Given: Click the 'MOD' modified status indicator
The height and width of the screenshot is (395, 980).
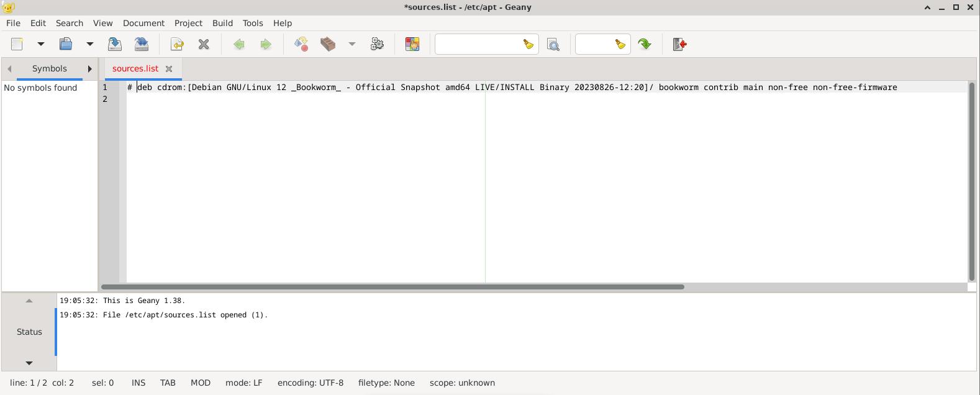Looking at the screenshot, I should [201, 383].
